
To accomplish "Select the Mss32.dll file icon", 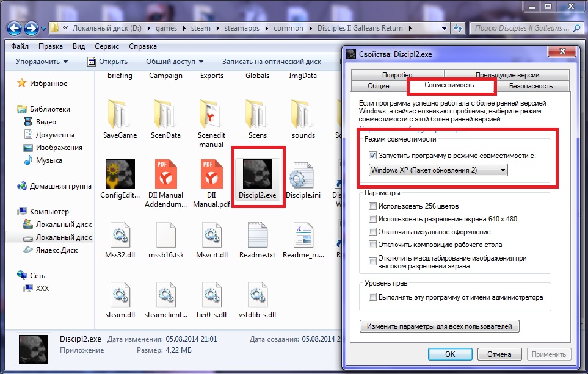I will pyautogui.click(x=120, y=235).
